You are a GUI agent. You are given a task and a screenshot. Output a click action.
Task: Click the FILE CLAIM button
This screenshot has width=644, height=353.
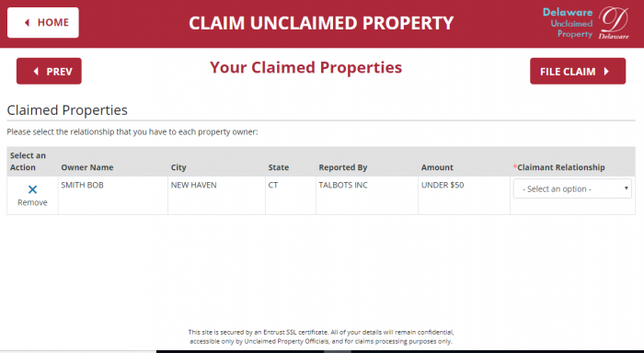pos(578,71)
